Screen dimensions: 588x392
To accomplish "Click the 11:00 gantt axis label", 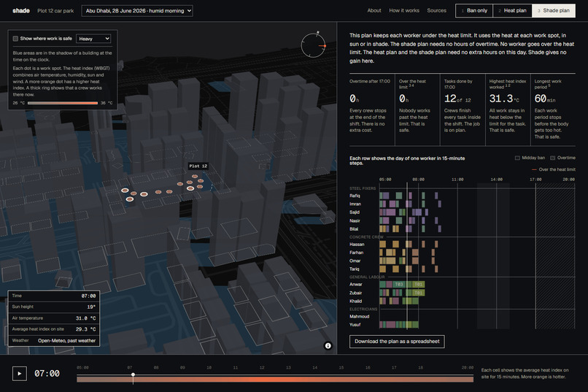I will click(457, 180).
